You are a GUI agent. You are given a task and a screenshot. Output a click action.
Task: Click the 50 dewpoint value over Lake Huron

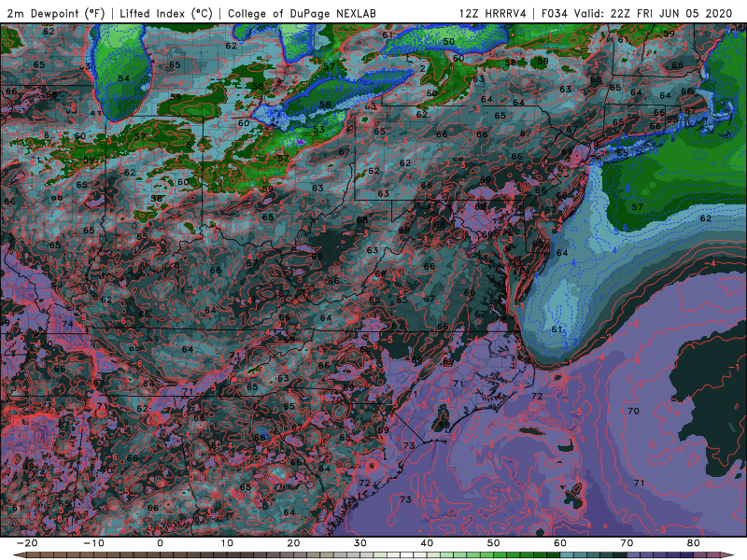(x=449, y=41)
